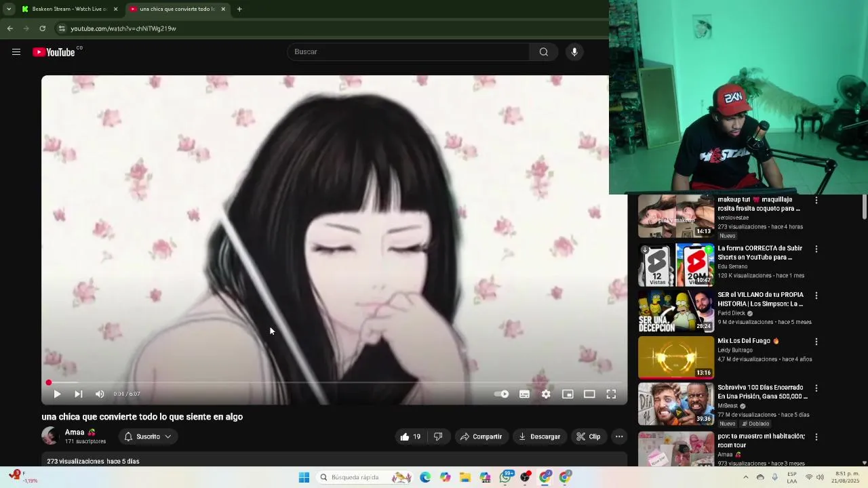
Task: Open options menu for Mix Los Del Fuego
Action: 816,342
